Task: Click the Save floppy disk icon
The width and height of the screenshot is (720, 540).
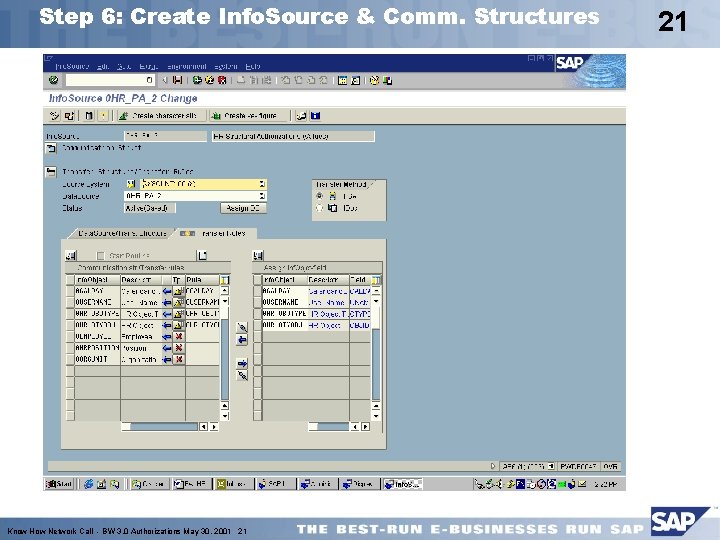Action: [177, 80]
